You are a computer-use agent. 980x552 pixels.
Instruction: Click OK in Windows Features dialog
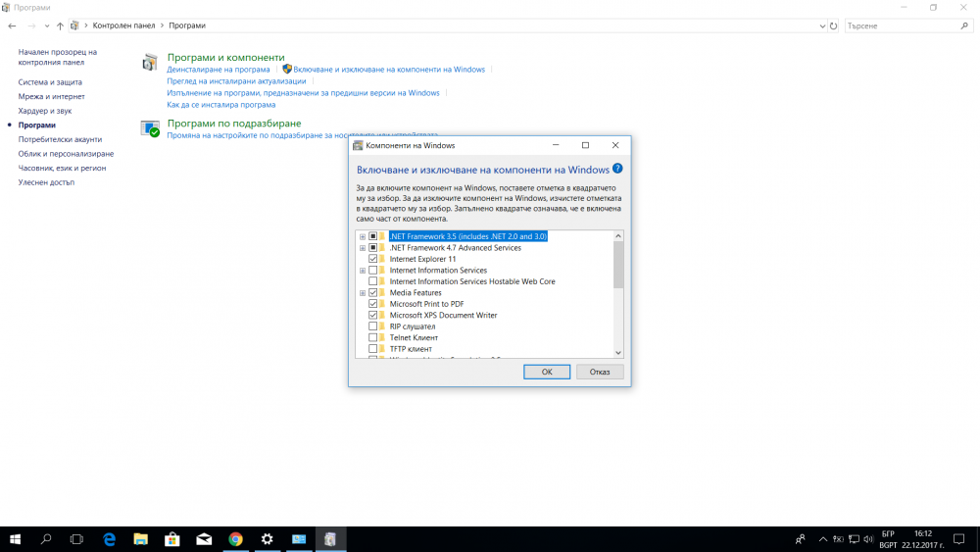point(547,372)
